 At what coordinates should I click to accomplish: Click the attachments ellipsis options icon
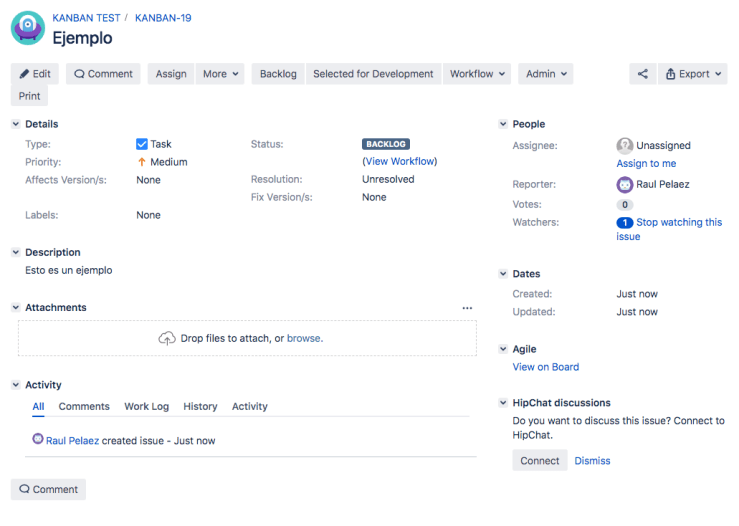coord(467,308)
